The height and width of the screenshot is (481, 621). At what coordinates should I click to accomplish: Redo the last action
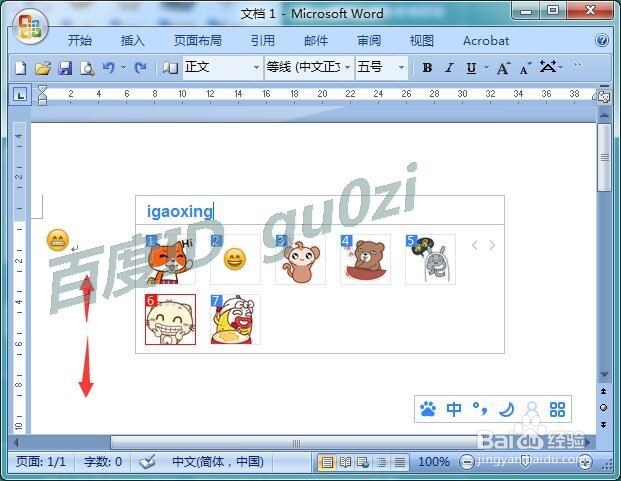pos(140,68)
